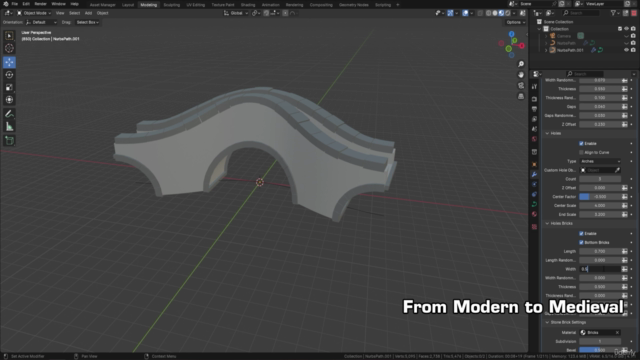Expand NurbsPath.001 in outliner
The height and width of the screenshot is (360, 640).
[x=546, y=50]
